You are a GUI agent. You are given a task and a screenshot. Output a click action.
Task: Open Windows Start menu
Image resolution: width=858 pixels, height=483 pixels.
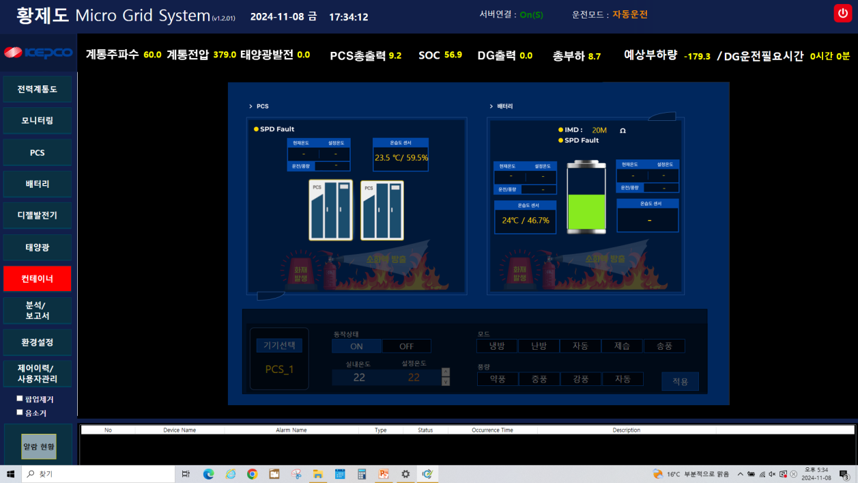pos(10,474)
